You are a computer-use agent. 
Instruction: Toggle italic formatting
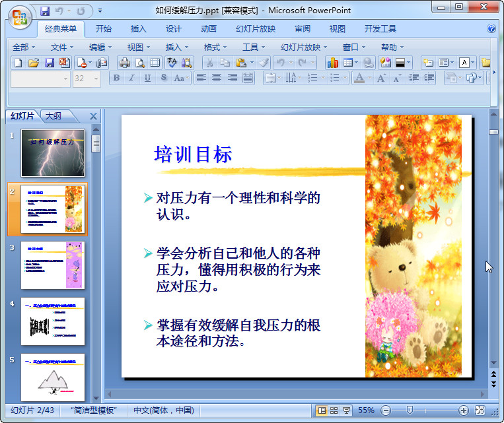[x=132, y=78]
